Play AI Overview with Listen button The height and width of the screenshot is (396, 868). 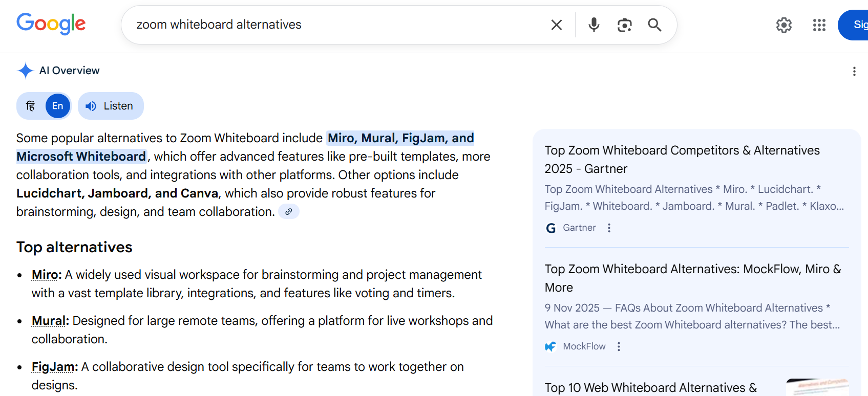[x=111, y=106]
